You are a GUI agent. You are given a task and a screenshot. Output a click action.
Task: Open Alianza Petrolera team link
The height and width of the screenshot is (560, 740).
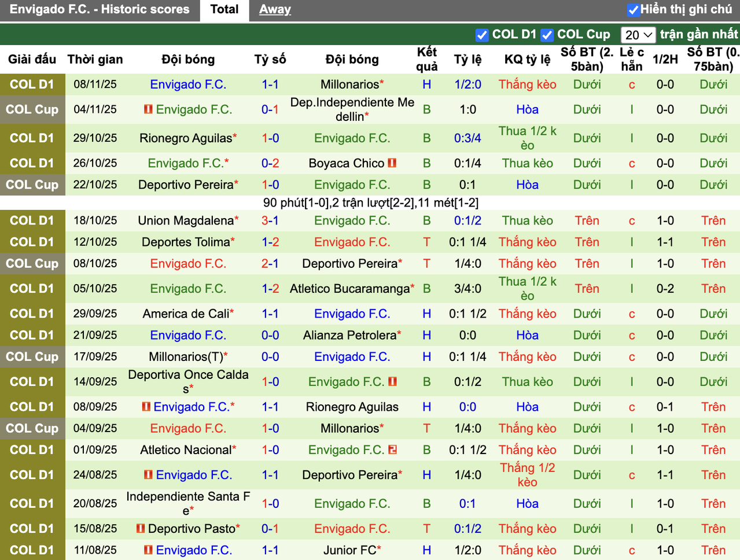[350, 335]
